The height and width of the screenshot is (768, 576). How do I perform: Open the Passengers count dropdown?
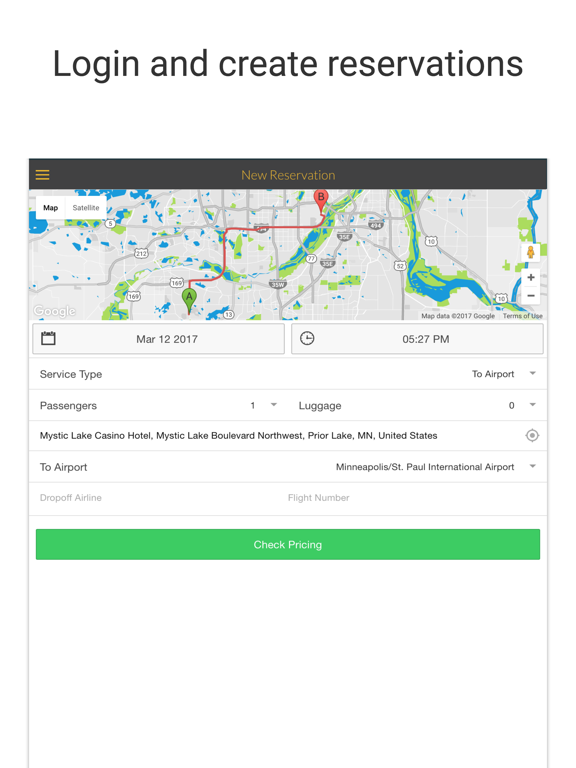(x=264, y=405)
